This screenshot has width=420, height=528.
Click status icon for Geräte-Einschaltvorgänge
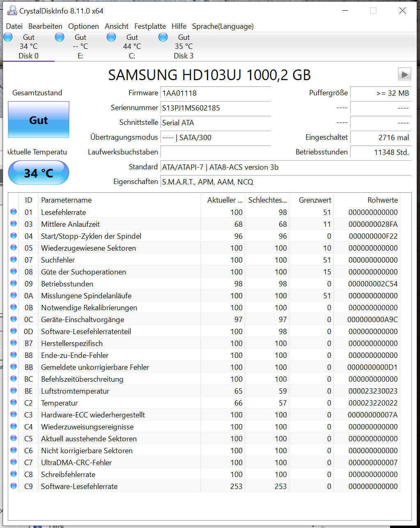point(14,319)
